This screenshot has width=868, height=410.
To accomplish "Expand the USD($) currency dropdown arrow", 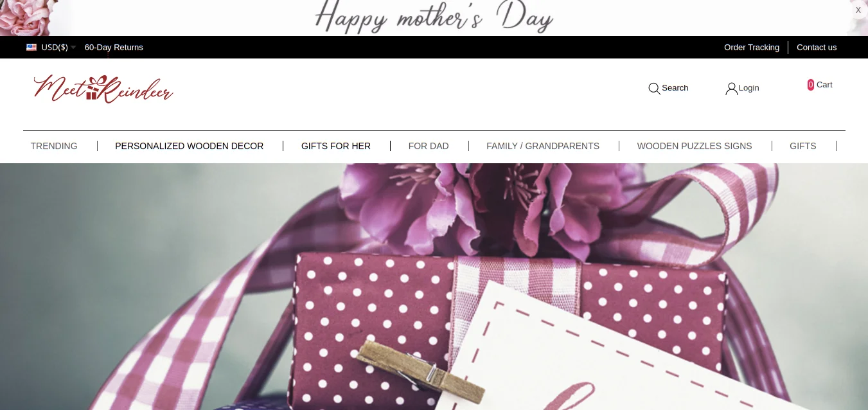I will click(x=73, y=48).
